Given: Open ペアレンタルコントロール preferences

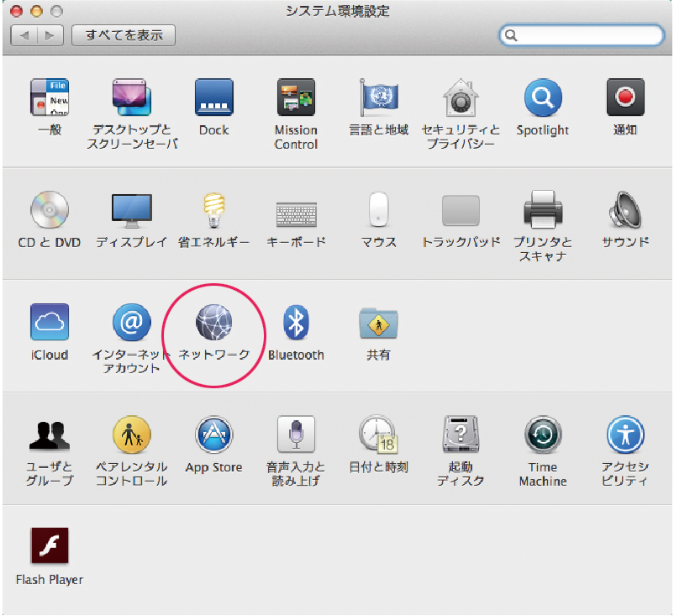Looking at the screenshot, I should pos(132,434).
